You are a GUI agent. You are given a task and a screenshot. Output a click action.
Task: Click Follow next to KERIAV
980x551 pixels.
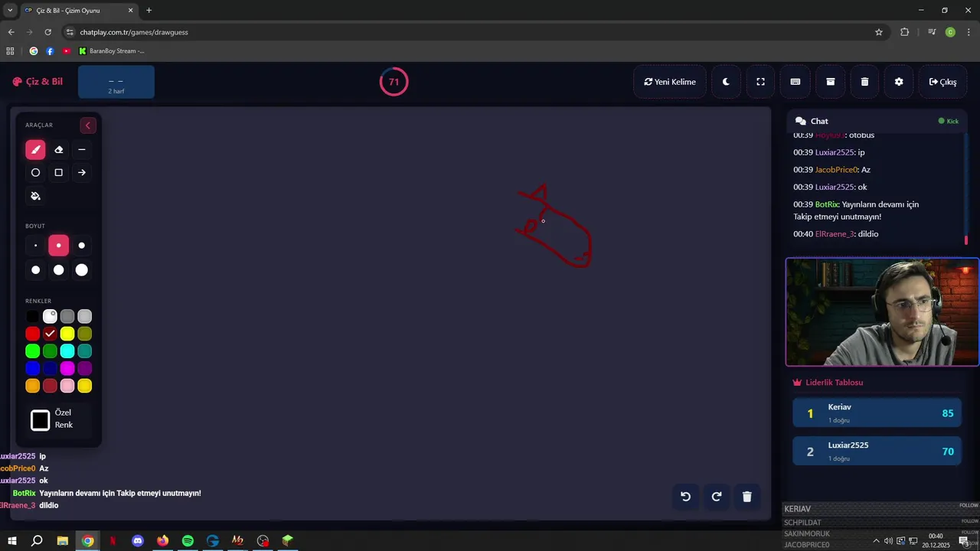(x=969, y=506)
